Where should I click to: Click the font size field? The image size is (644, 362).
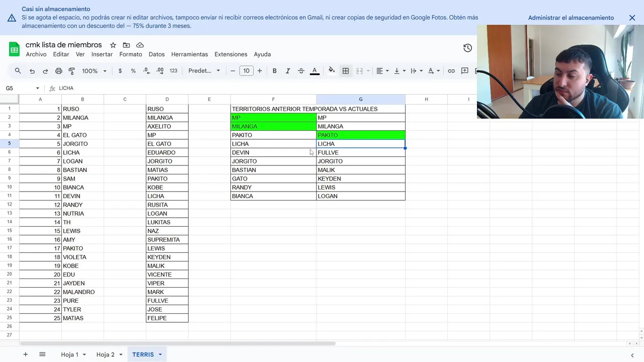pyautogui.click(x=246, y=71)
